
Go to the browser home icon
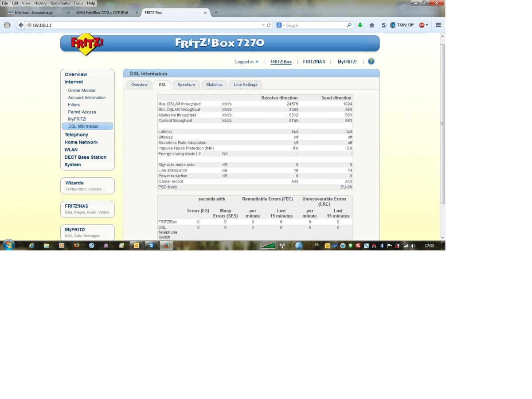[372, 25]
